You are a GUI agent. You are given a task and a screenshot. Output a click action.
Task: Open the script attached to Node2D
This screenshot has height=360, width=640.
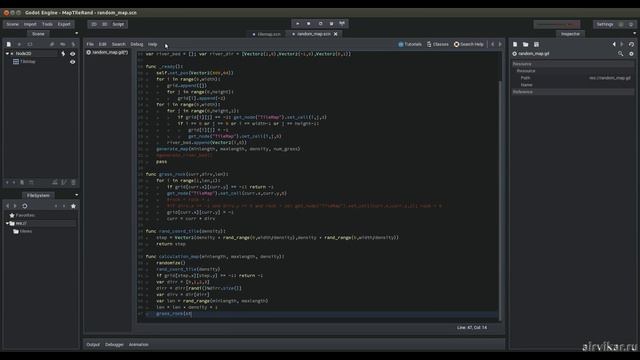[63, 53]
